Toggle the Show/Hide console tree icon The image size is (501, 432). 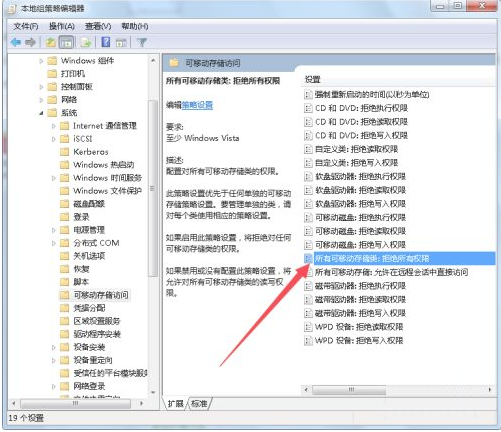pyautogui.click(x=66, y=42)
